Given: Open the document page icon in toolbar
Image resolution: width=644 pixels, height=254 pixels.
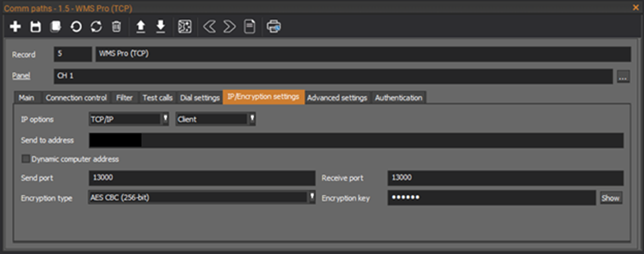Looking at the screenshot, I should coord(250,27).
